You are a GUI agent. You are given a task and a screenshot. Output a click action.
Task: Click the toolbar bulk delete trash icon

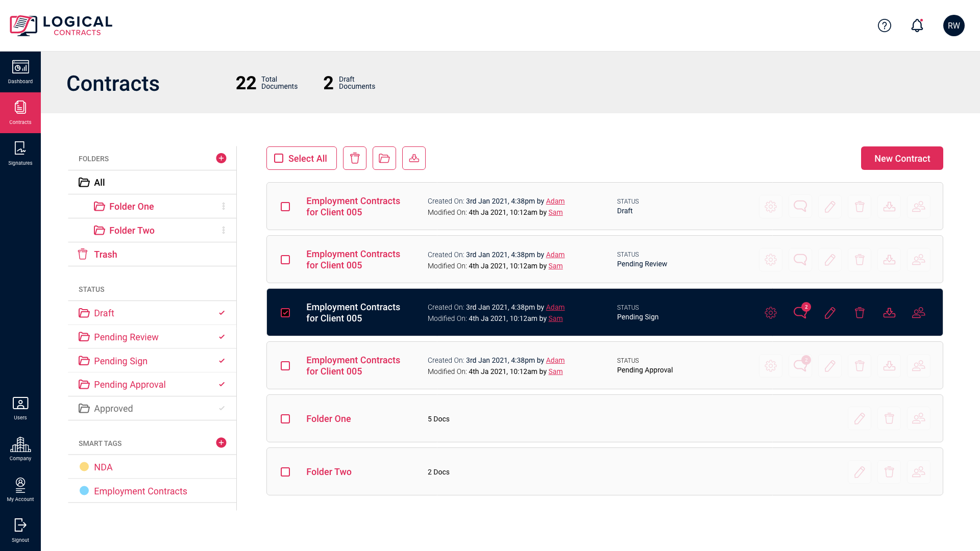coord(354,158)
